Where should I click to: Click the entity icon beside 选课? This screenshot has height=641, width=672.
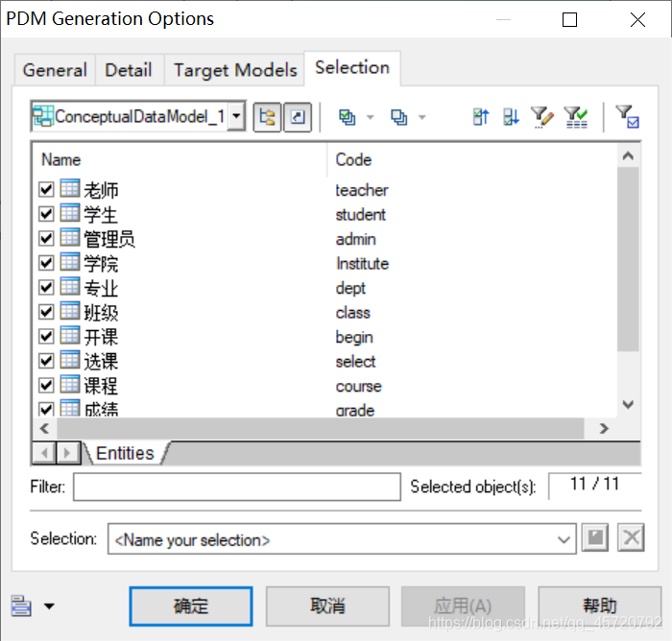(x=69, y=360)
